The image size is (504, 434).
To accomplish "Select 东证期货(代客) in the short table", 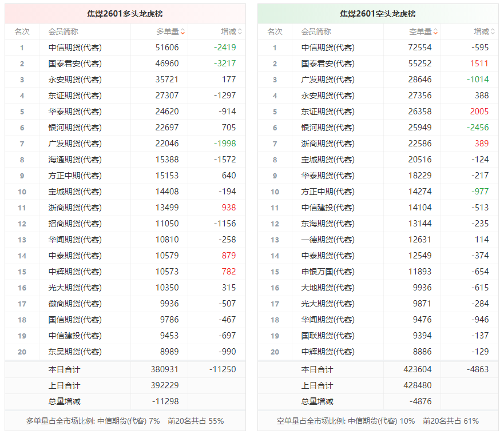I will click(328, 112).
